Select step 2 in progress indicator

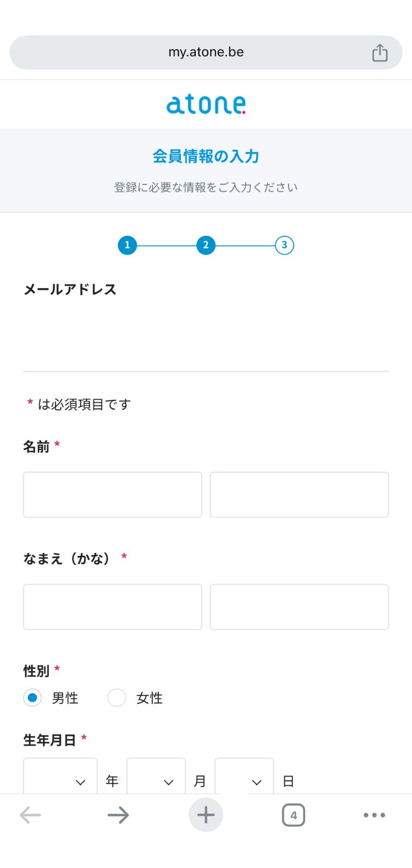(206, 245)
